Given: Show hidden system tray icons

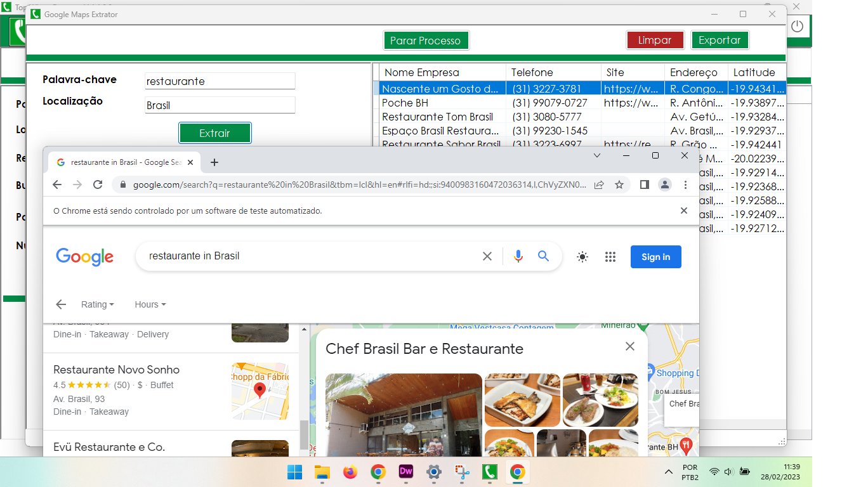Looking at the screenshot, I should click(x=668, y=472).
